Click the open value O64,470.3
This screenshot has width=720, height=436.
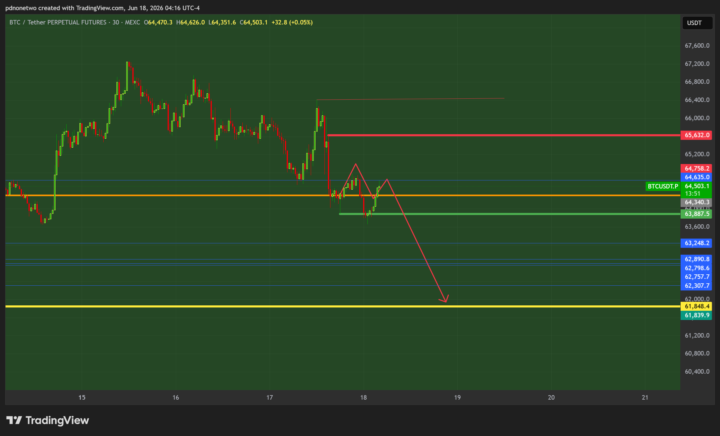click(x=158, y=22)
